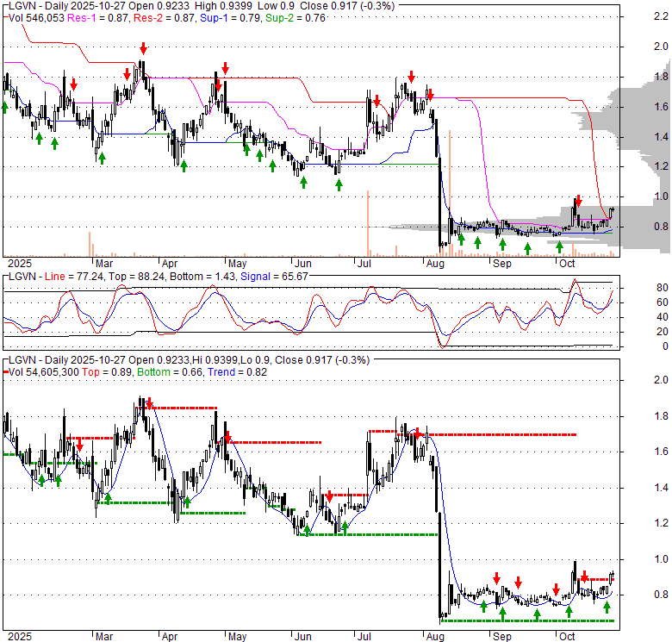This screenshot has height=642, width=672.
Task: Click the 40 level on the oscillator axis
Action: tap(663, 317)
